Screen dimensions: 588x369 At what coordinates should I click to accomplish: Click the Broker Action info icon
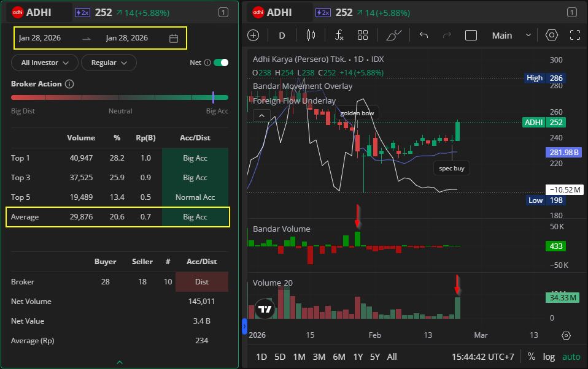coord(69,84)
